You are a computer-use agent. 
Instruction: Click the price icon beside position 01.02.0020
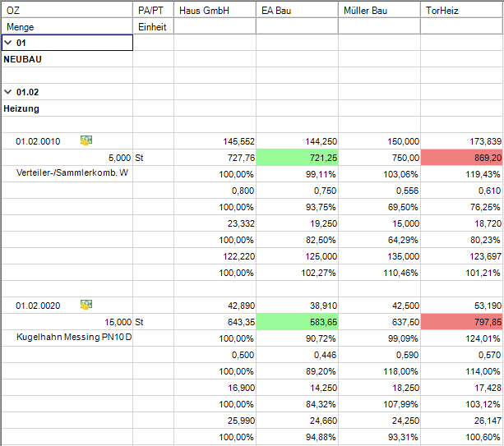(x=86, y=305)
